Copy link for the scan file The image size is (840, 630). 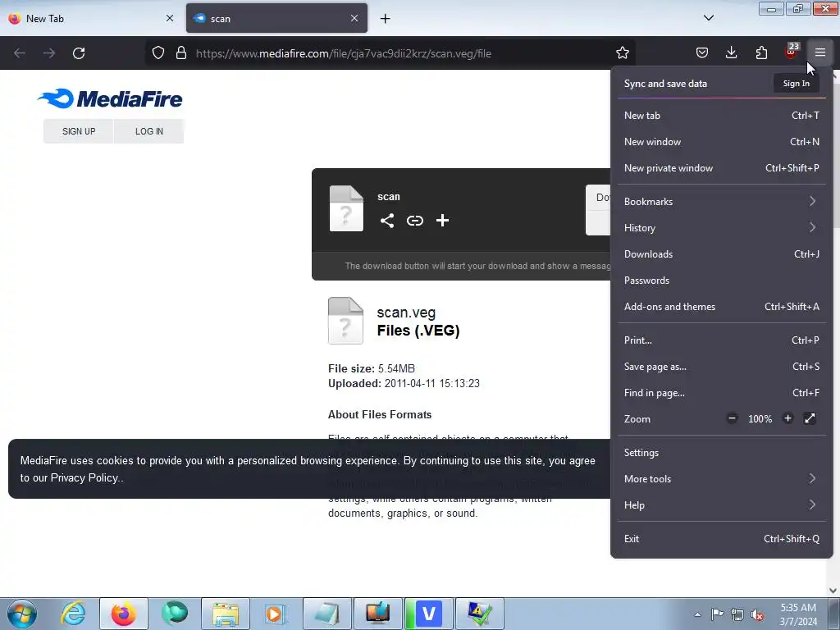click(x=414, y=221)
